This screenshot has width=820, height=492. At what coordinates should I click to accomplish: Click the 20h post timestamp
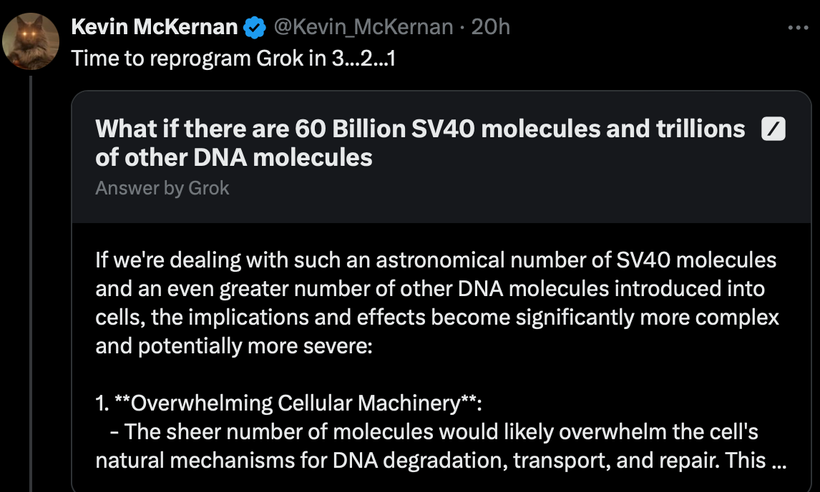tap(490, 27)
